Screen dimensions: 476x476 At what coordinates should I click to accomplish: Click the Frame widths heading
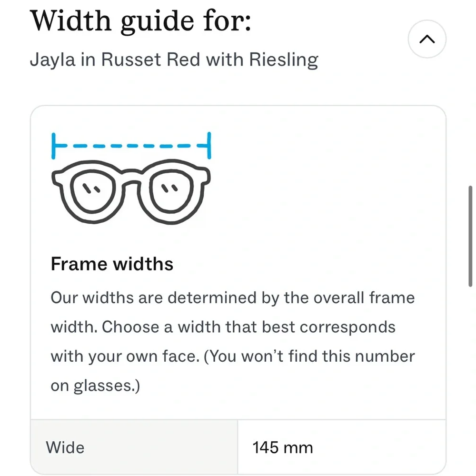pyautogui.click(x=112, y=264)
